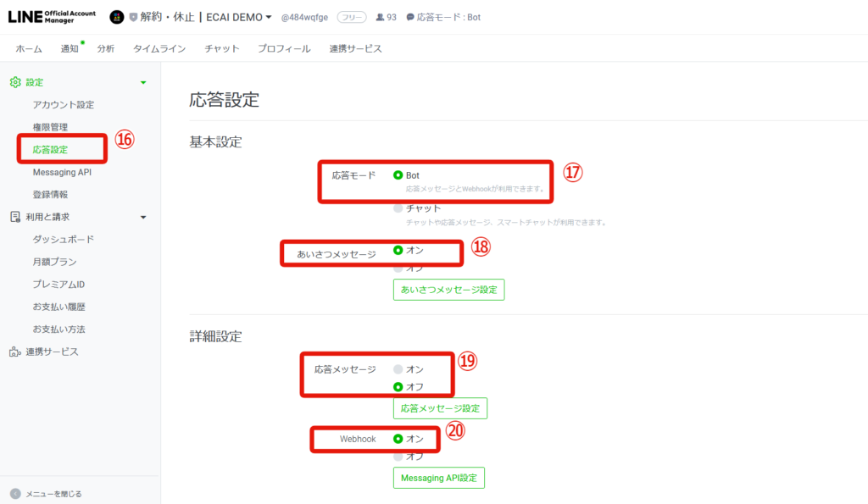Click the Messaging API設定 button
Viewport: 868px width, 504px height.
(x=439, y=478)
